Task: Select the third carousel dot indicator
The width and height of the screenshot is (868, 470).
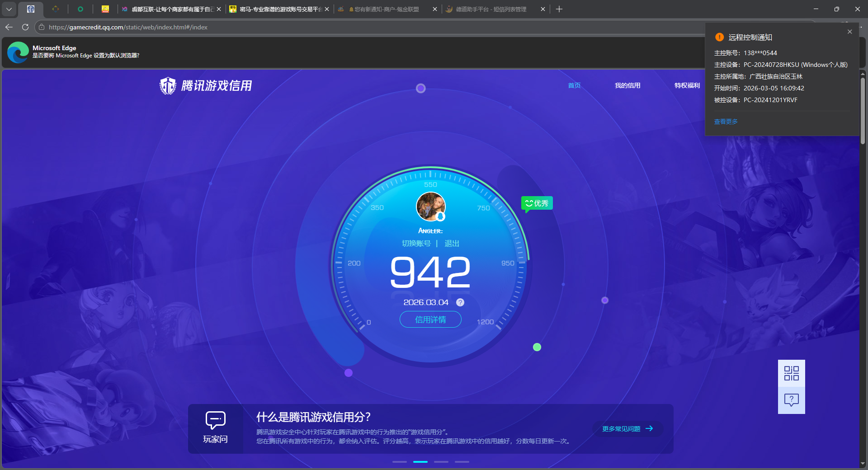Action: tap(441, 462)
